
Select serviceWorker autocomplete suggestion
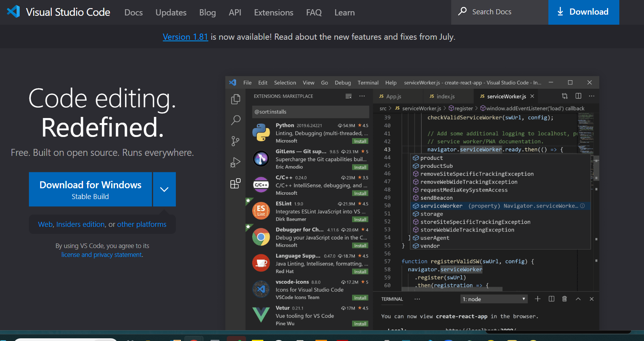click(x=501, y=206)
